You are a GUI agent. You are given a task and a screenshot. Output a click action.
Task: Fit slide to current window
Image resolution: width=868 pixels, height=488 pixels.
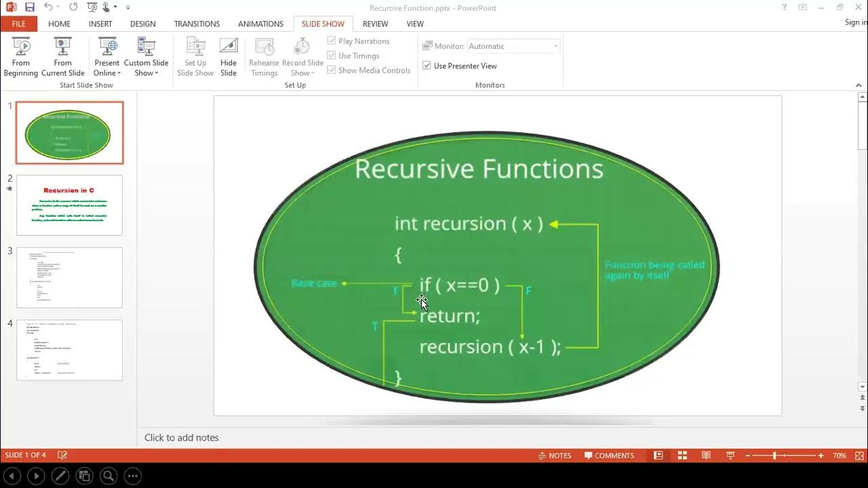[859, 455]
